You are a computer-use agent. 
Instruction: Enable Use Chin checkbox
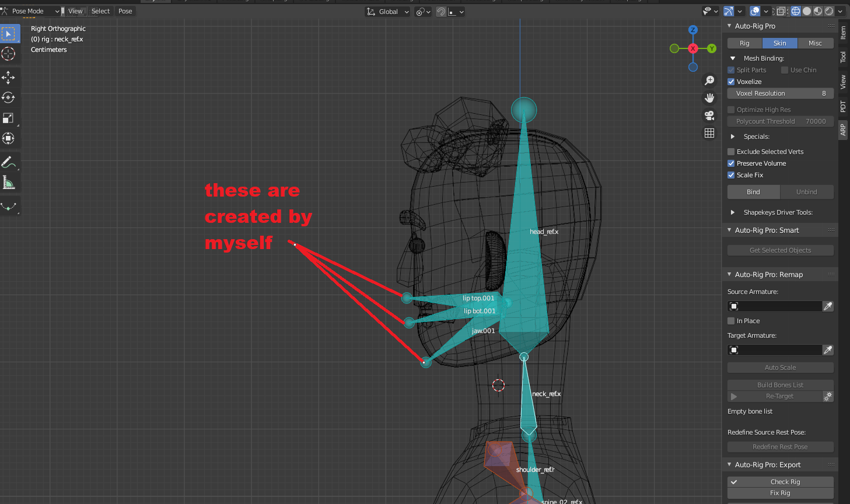pos(785,70)
